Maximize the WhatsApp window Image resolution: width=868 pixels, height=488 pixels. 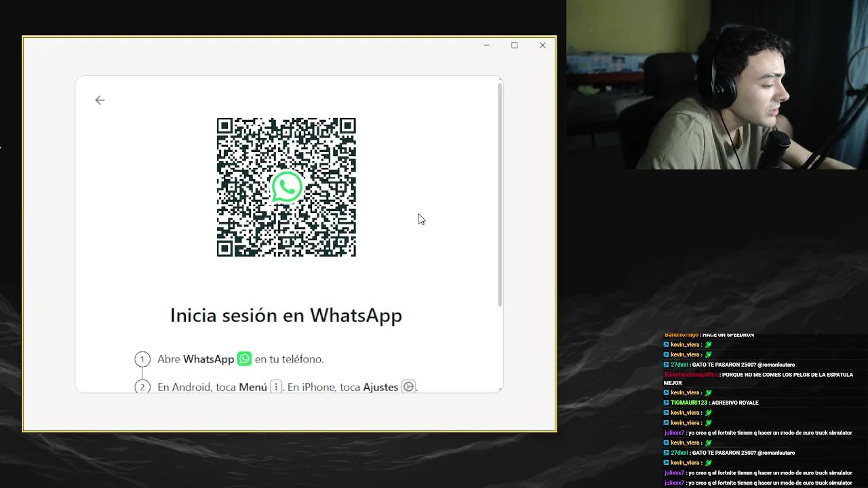pos(514,45)
